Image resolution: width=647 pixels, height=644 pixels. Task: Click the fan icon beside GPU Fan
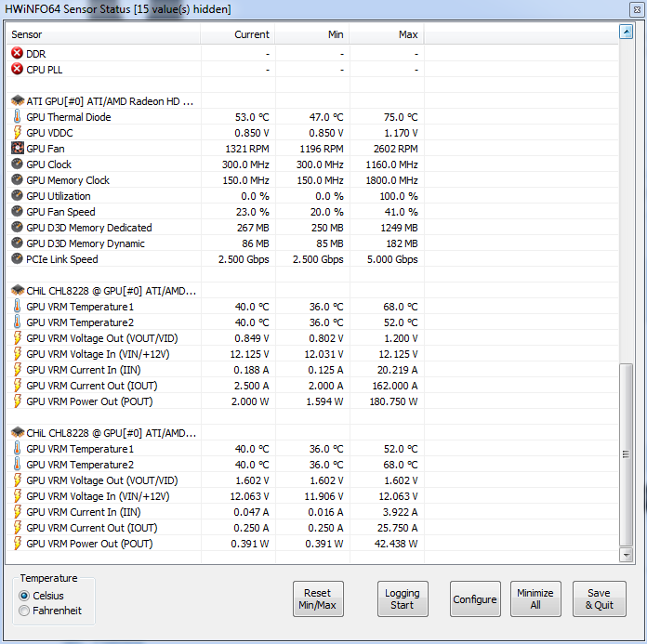[17, 148]
